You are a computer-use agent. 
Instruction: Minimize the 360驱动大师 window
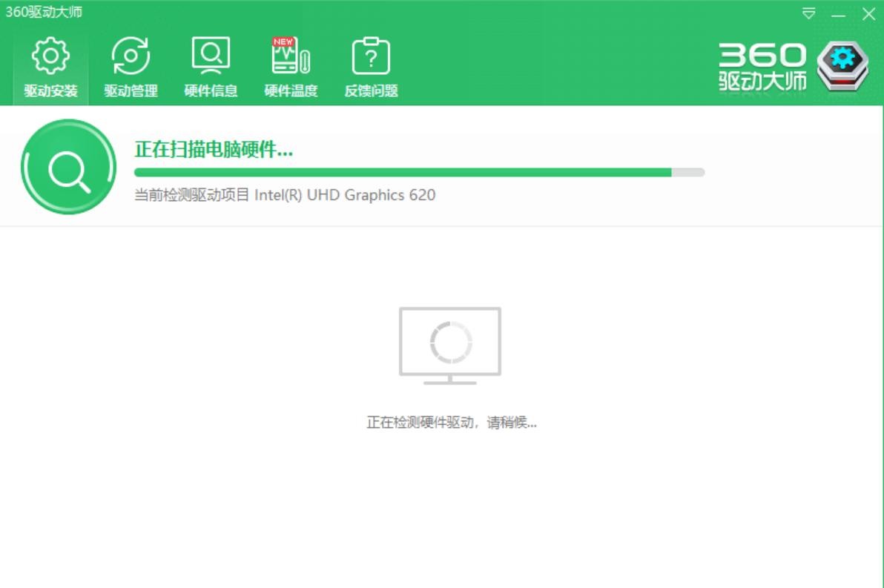839,14
